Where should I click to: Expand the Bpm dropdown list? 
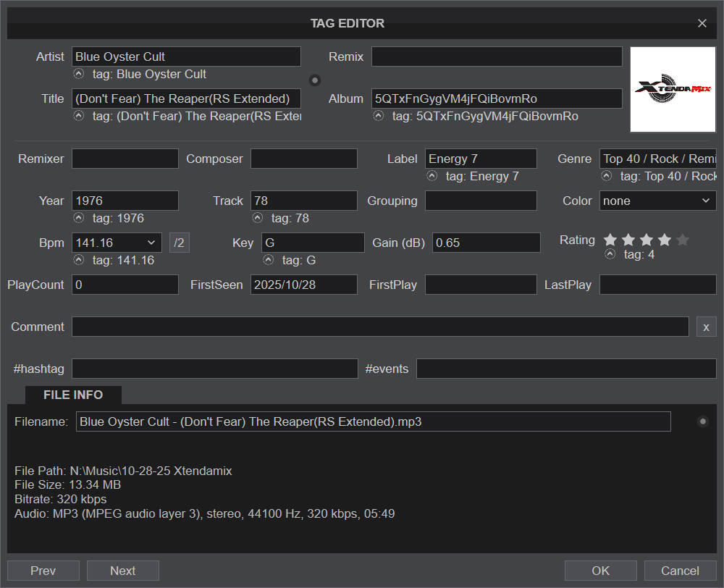152,243
